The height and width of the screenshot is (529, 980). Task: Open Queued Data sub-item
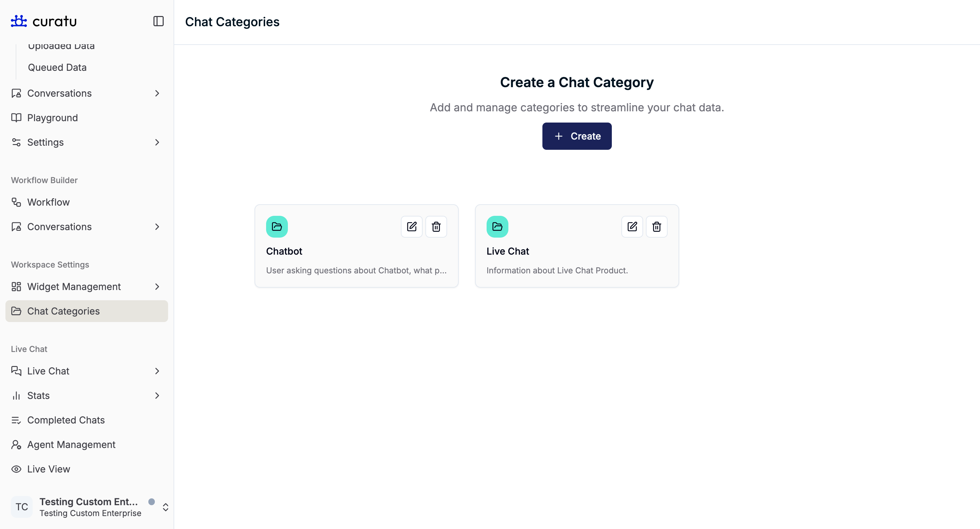[x=57, y=67]
